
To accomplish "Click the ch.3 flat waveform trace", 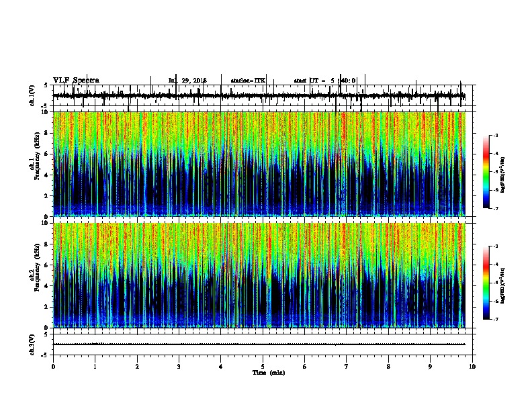I will (259, 345).
